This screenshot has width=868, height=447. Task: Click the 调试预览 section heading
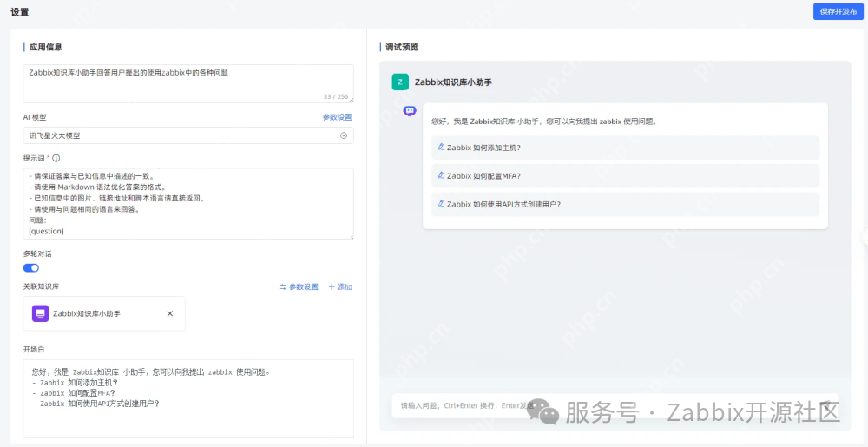[x=402, y=47]
